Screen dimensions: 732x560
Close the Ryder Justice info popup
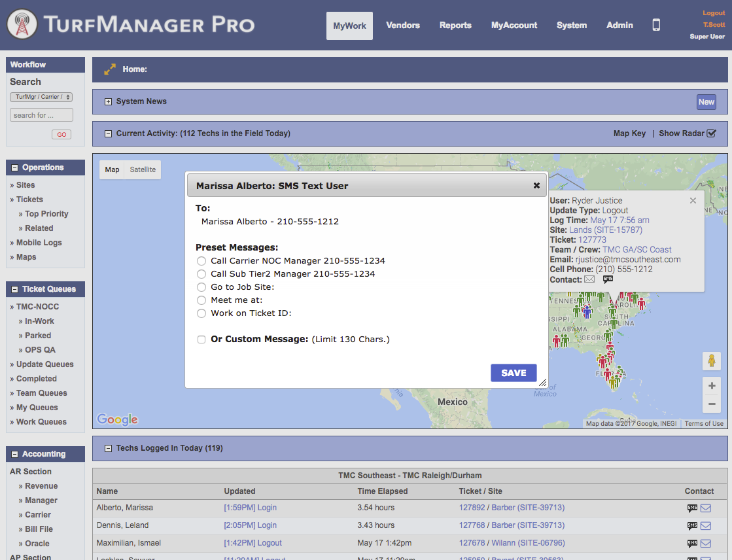click(693, 200)
